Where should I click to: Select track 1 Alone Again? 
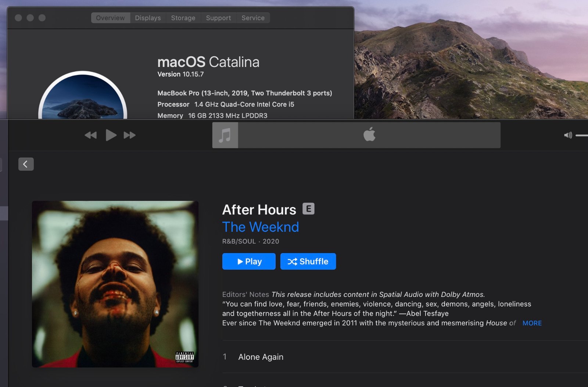pos(405,357)
